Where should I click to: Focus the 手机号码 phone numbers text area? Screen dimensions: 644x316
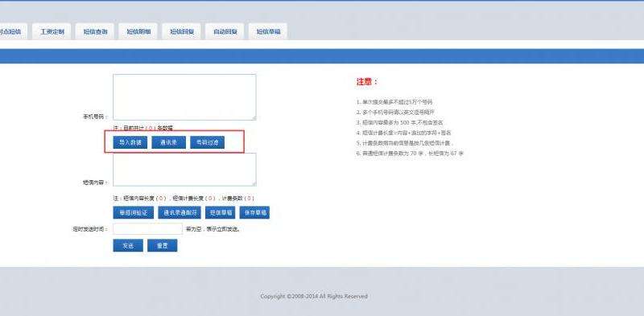pos(184,97)
